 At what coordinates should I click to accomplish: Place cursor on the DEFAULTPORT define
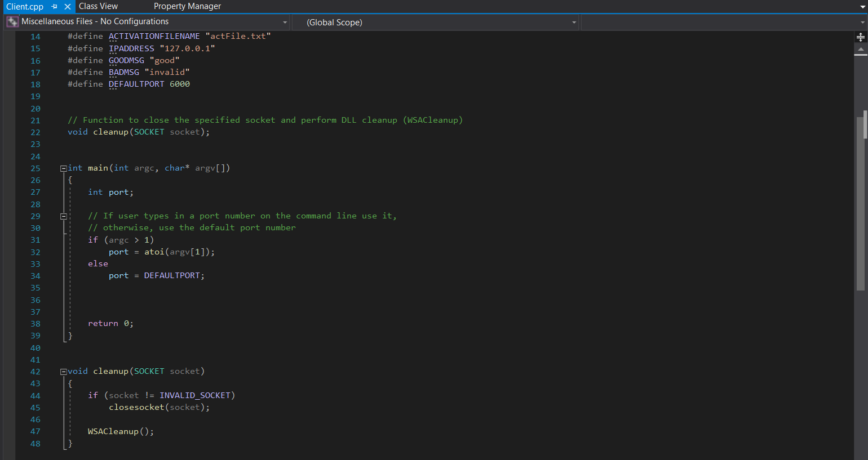(x=137, y=83)
